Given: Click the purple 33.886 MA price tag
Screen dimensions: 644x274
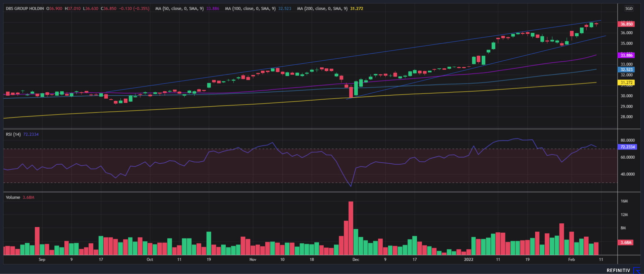Looking at the screenshot, I should [626, 55].
